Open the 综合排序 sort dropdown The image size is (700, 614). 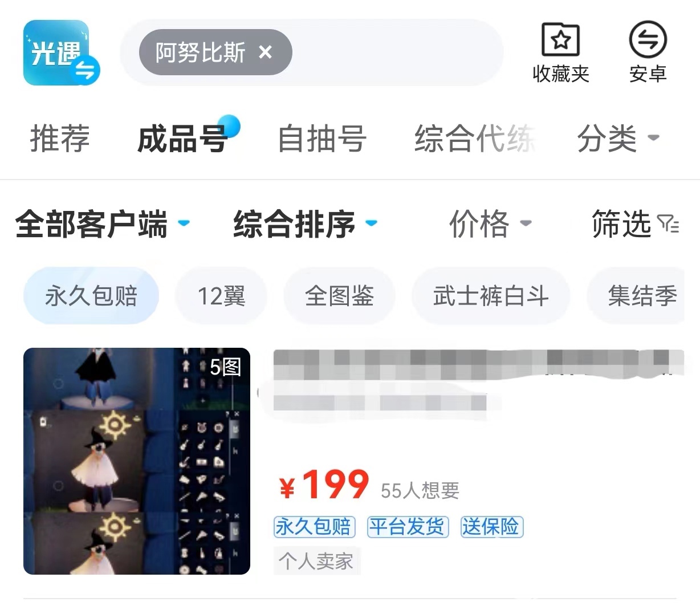(306, 223)
